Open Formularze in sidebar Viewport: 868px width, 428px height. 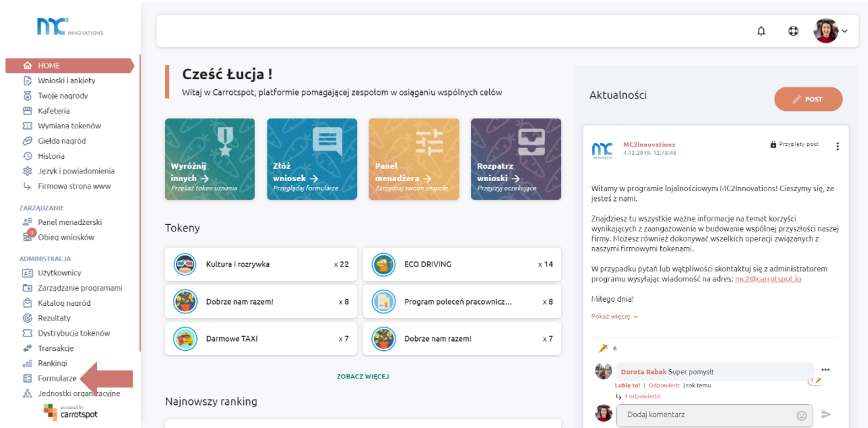[x=57, y=378]
